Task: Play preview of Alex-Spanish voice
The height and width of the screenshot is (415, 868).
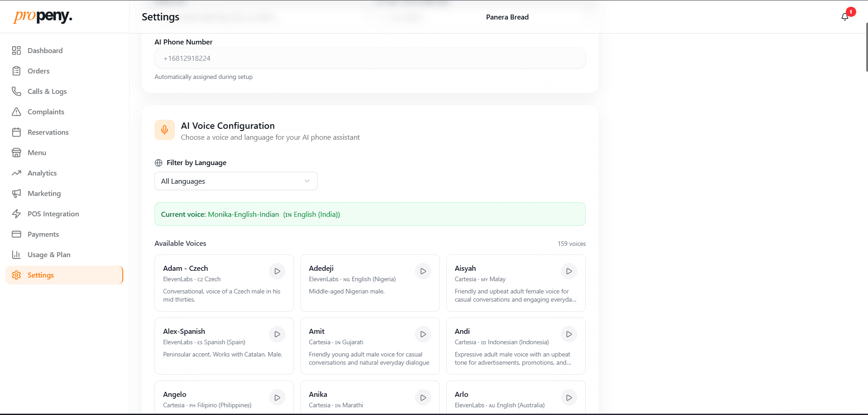Action: click(x=277, y=334)
